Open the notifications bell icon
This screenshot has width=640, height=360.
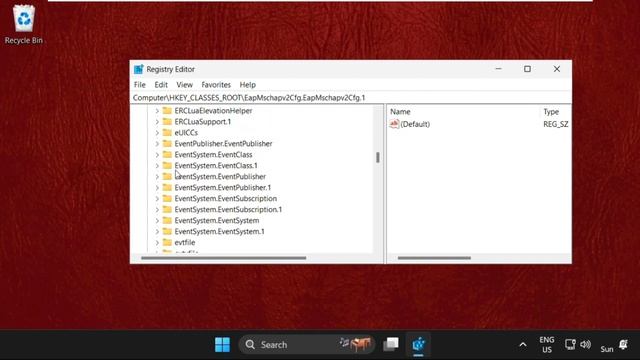tap(623, 344)
